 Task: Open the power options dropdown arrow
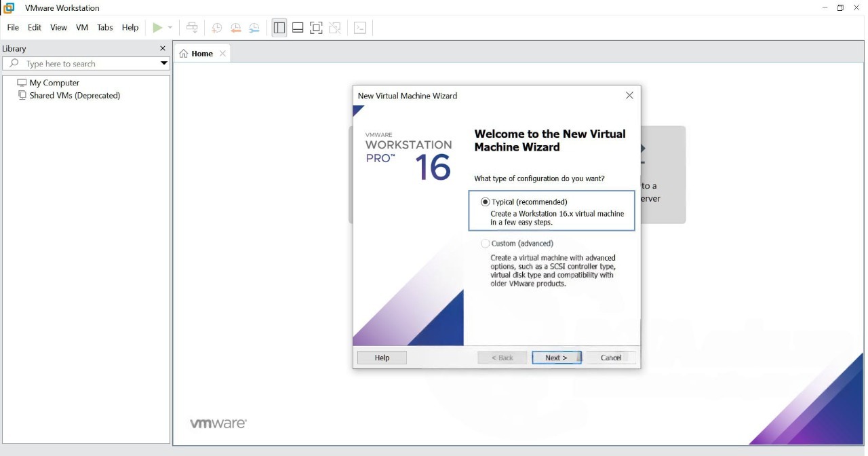click(x=170, y=28)
